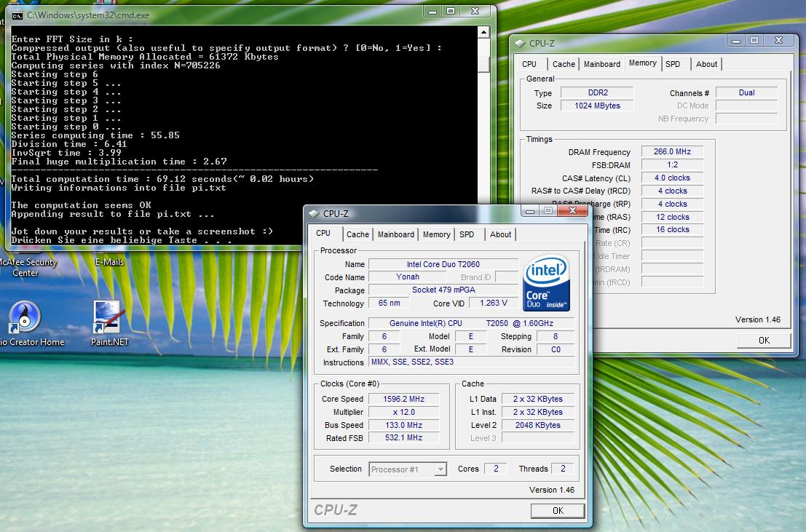Click the Code Name value 'Yonah'
Screen dimensions: 806x532
click(408, 277)
